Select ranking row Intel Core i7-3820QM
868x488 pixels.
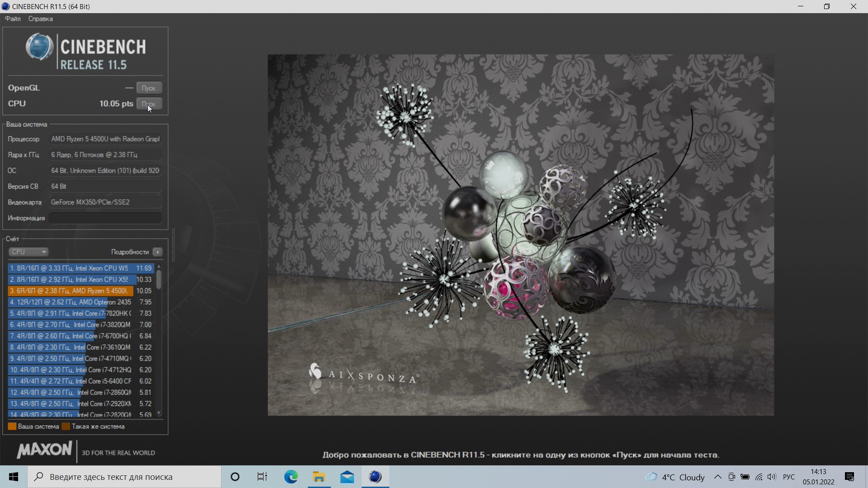(x=81, y=324)
